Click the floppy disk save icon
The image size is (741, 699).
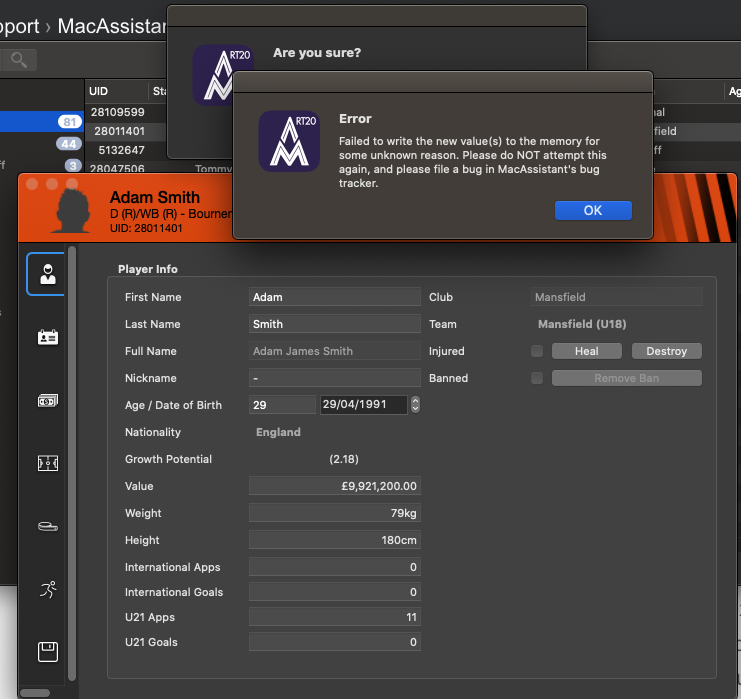[47, 652]
